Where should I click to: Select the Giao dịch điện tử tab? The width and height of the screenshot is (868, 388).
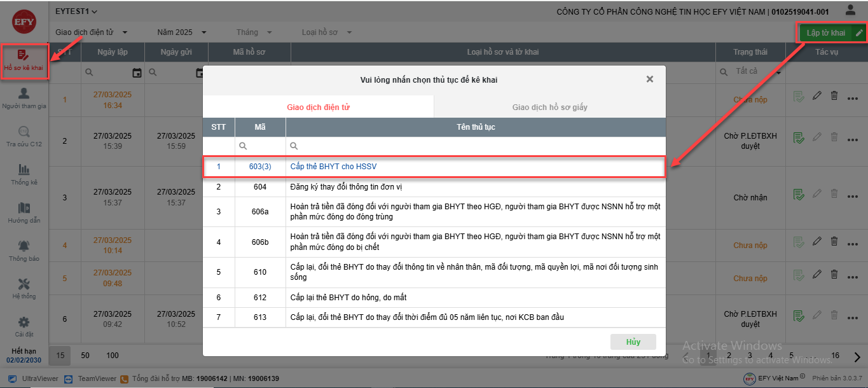318,107
